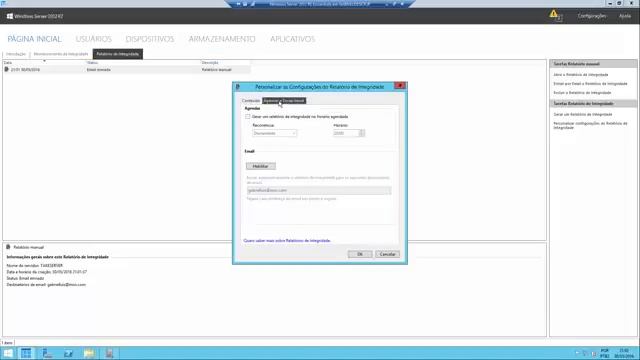Select the Agendar e Enviar Email tab
Image resolution: width=640 pixels, height=360 pixels.
coord(284,101)
